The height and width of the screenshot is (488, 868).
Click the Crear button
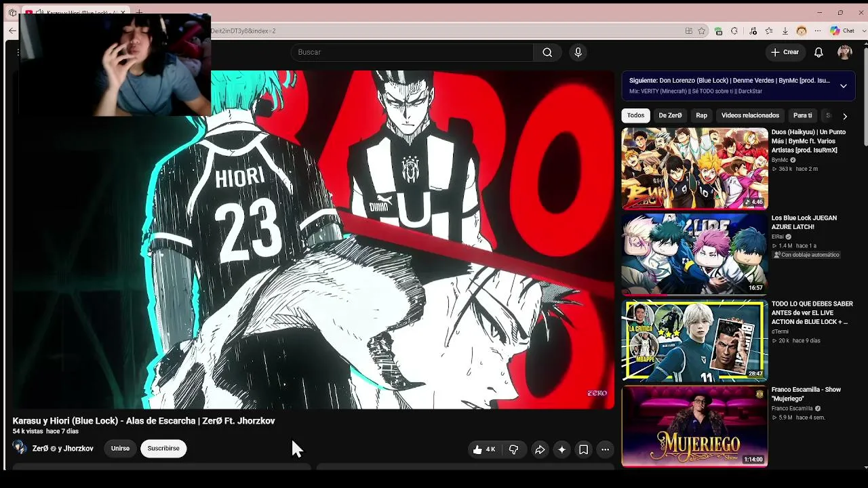[785, 52]
